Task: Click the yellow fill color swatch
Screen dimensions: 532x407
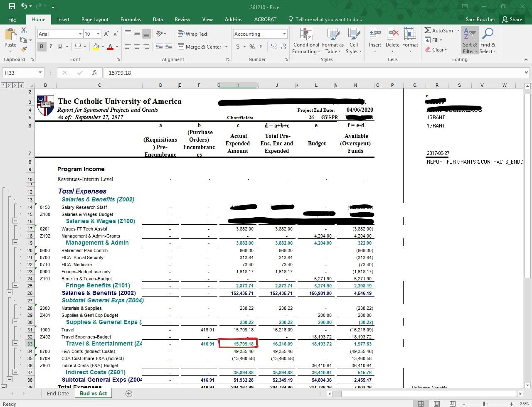Action: tap(96, 47)
